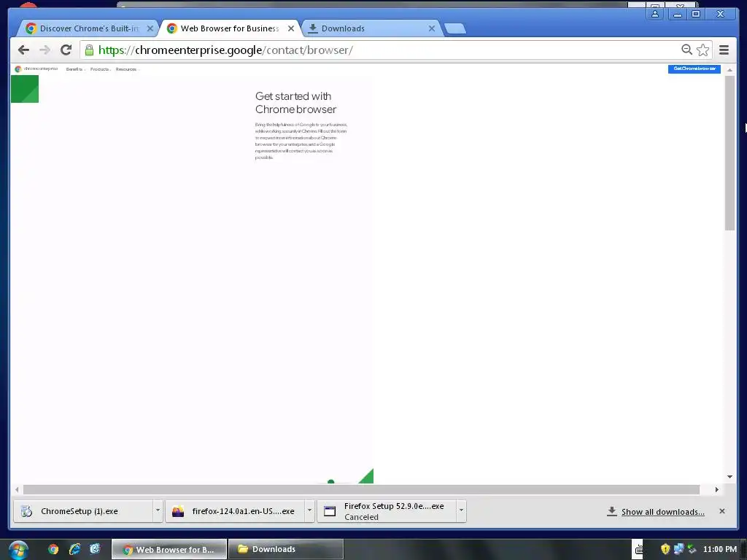Open the zoom magnifier icon in address bar
Screen dimensions: 747x560
pos(686,50)
